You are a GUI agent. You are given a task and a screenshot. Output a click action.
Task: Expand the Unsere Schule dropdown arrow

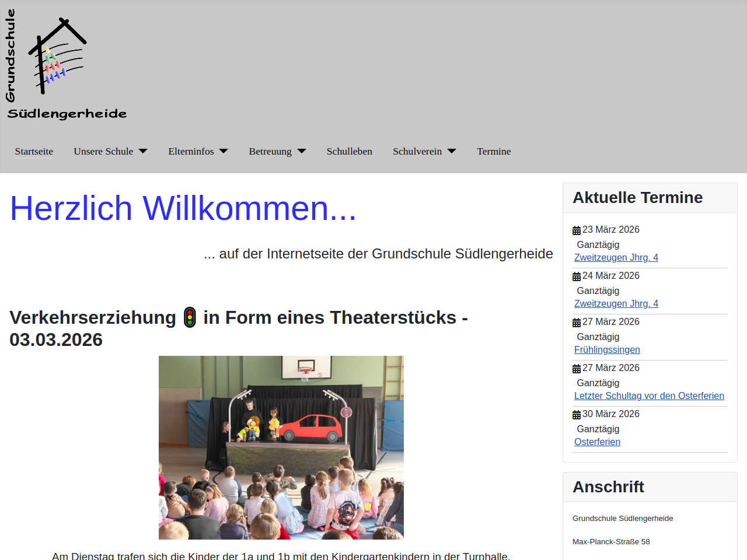(143, 152)
